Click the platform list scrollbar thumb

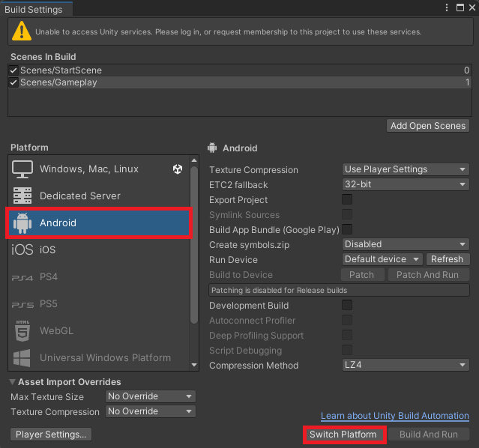[x=193, y=244]
